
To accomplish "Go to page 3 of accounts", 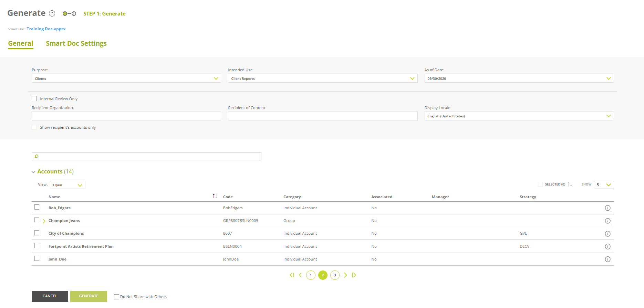I will 335,275.
